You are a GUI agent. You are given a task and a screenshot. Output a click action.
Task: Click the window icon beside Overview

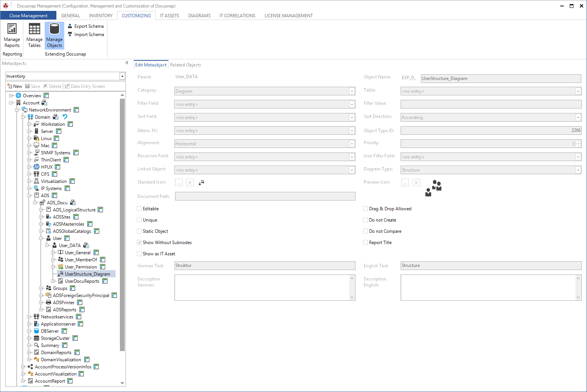[x=46, y=96]
